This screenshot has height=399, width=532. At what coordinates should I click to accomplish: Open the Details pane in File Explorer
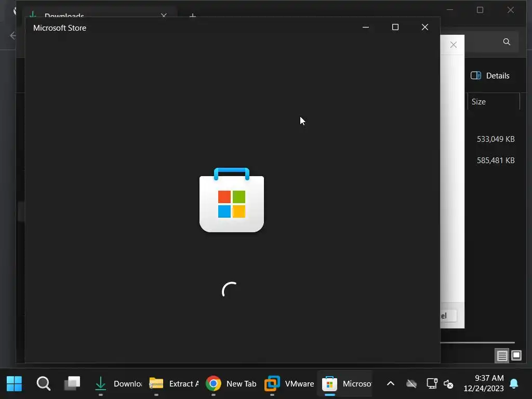[x=490, y=76]
